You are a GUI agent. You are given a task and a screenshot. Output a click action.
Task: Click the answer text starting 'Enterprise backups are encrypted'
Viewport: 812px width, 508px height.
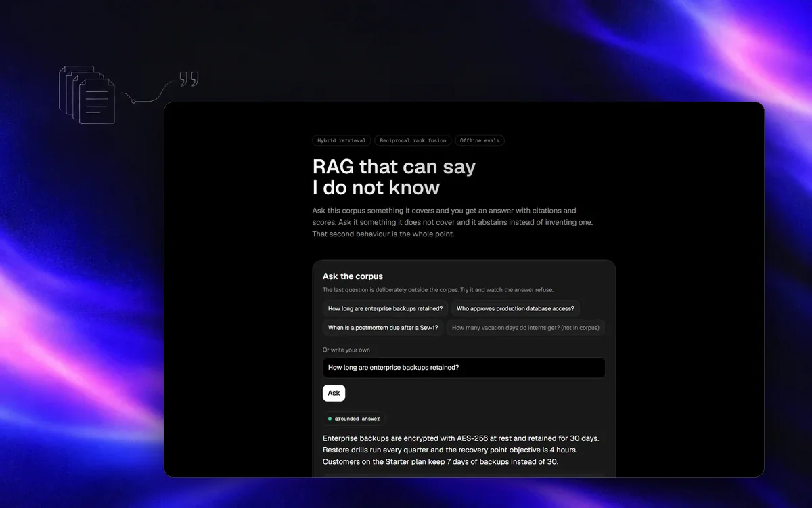tap(461, 450)
